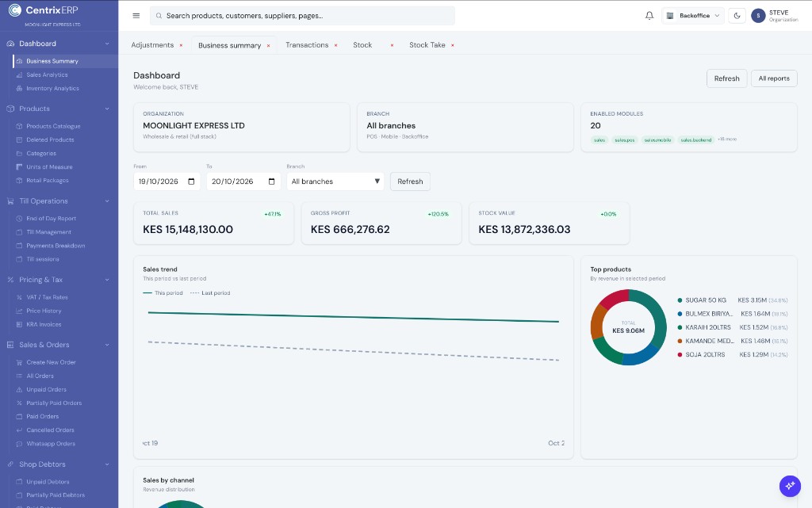Image resolution: width=812 pixels, height=508 pixels.
Task: Open Till Management in sidebar
Action: tap(48, 231)
